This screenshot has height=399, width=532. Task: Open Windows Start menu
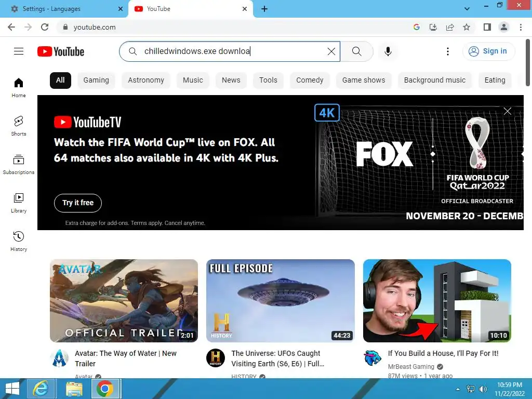pos(12,389)
